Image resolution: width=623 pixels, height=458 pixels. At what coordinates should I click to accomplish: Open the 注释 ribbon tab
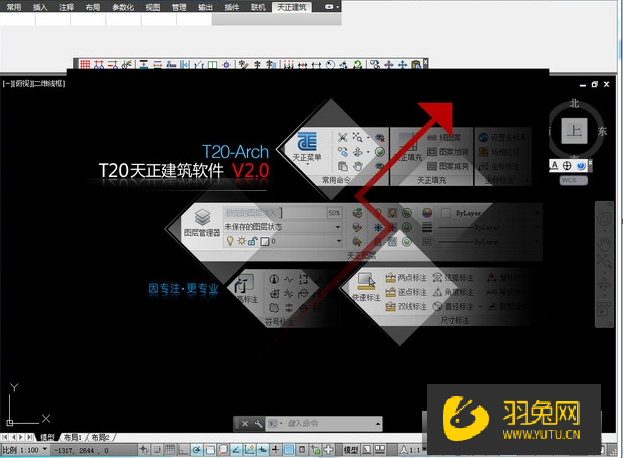[x=66, y=7]
